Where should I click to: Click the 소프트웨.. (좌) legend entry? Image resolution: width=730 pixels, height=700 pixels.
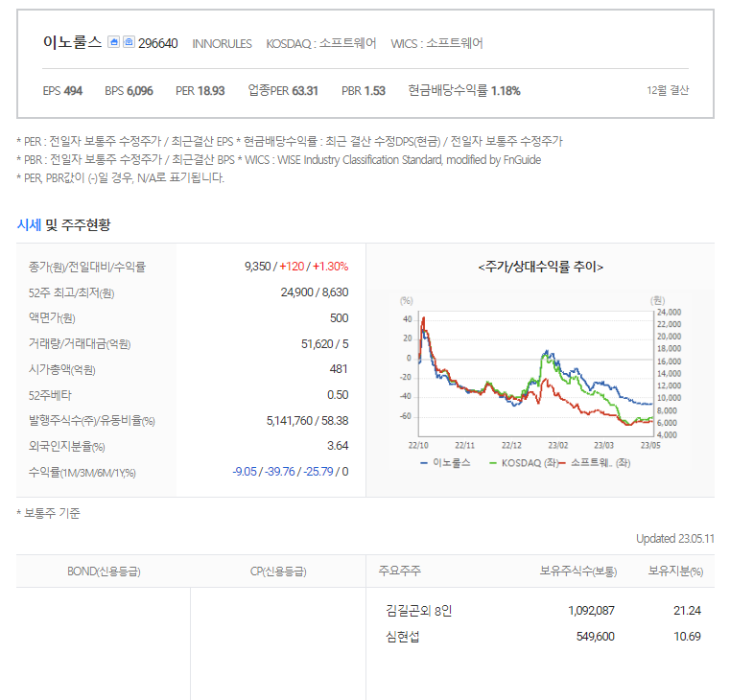[x=595, y=463]
